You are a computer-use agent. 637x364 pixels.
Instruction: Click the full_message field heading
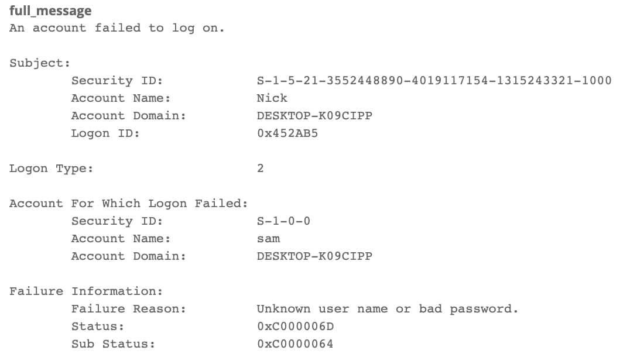(x=50, y=11)
